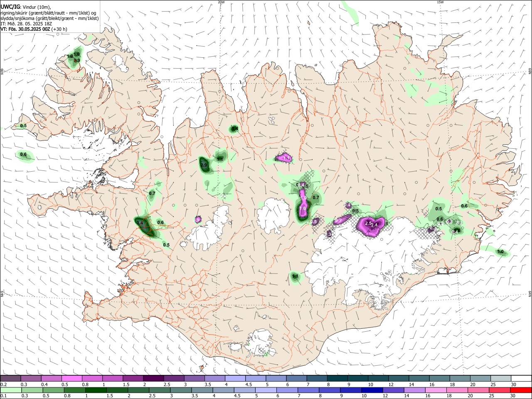Click the 1.6 value in the central precipitation band

(x=303, y=208)
